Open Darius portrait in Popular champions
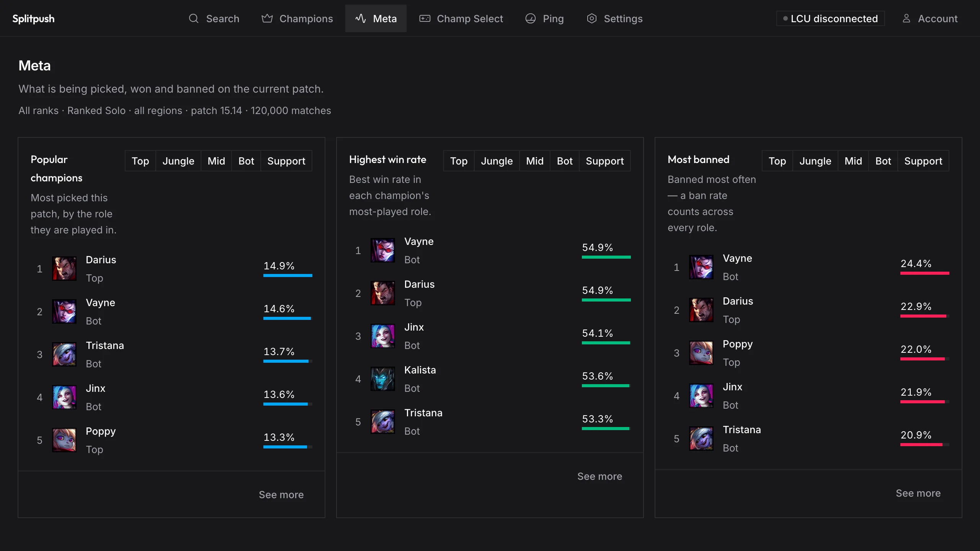Image resolution: width=980 pixels, height=551 pixels. click(x=64, y=269)
